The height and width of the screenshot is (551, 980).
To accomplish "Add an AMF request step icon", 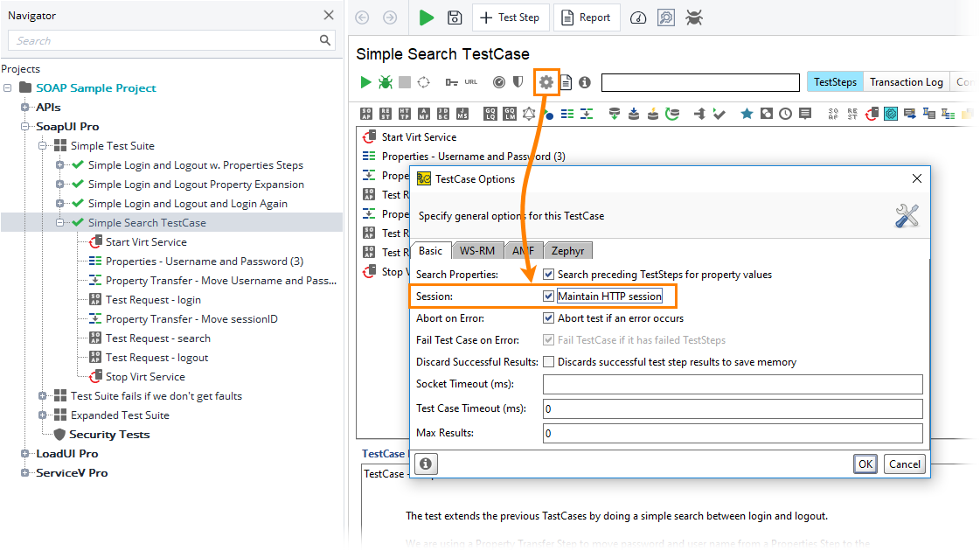I will (x=424, y=114).
